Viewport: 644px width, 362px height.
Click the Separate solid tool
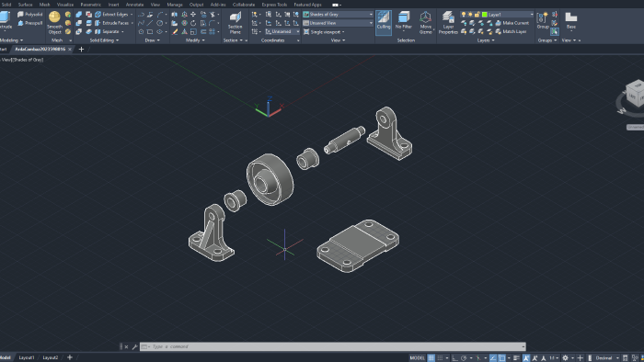point(108,31)
